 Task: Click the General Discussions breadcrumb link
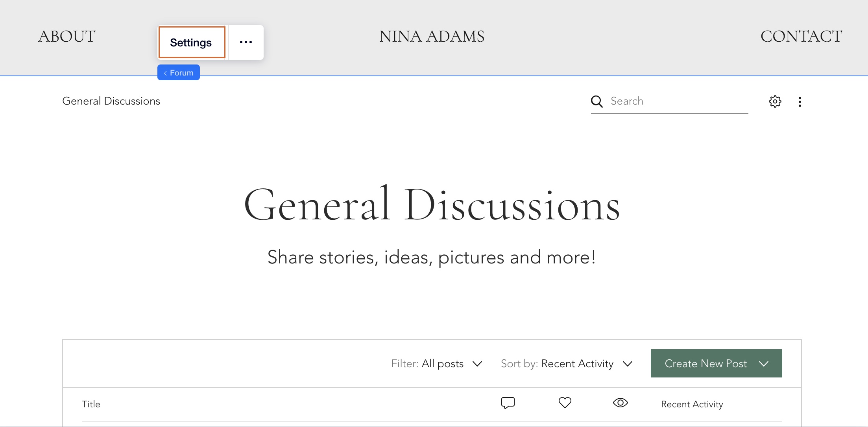coord(111,101)
